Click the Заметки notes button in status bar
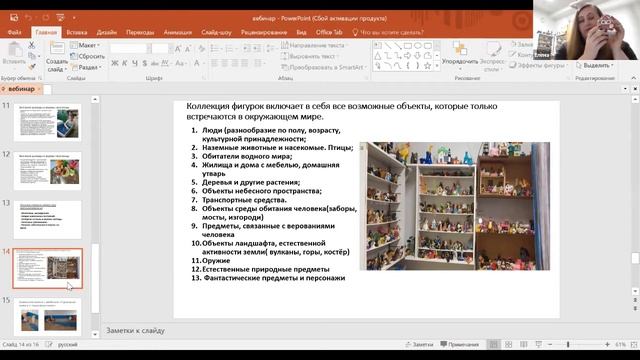 tap(419, 344)
